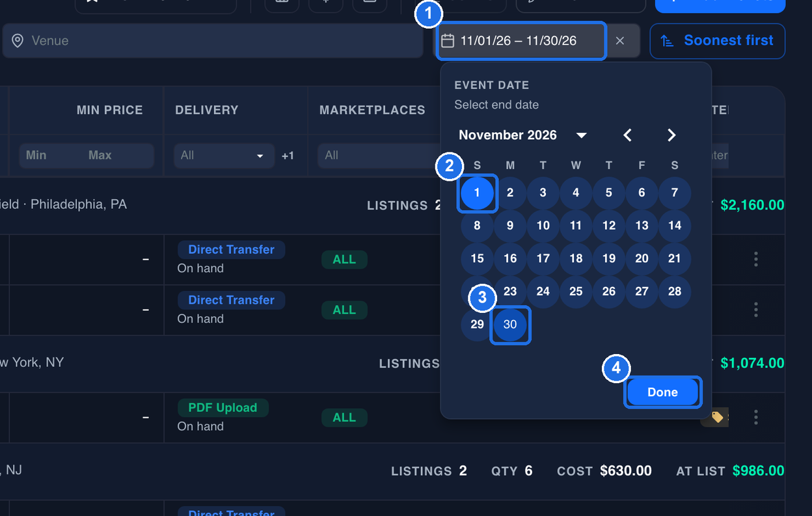Clear the event date range with the X
This screenshot has width=812, height=516.
(620, 41)
